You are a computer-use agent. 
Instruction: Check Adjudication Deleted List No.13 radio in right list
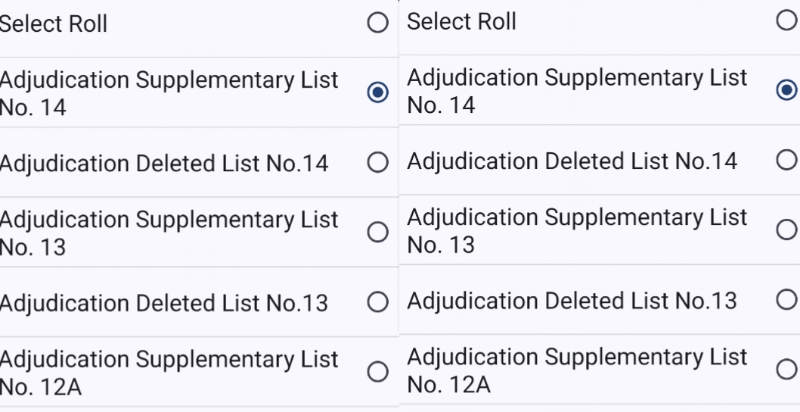point(786,300)
